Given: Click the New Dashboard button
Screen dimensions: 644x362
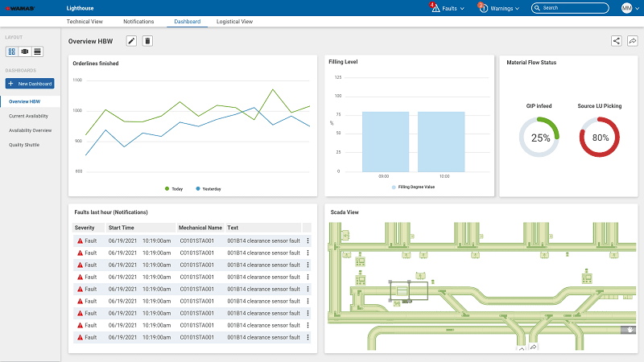Looking at the screenshot, I should 30,84.
